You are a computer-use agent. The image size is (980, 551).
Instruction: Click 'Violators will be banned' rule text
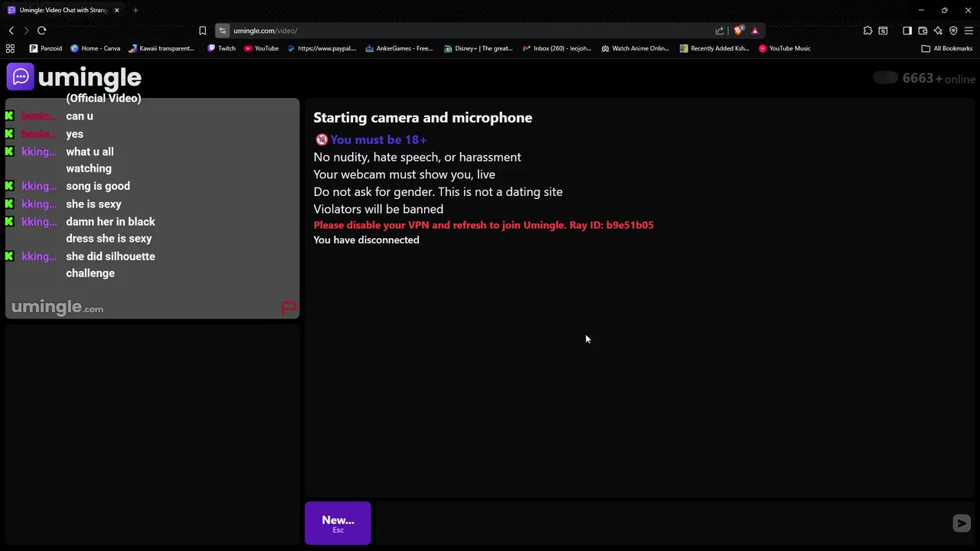(x=378, y=209)
